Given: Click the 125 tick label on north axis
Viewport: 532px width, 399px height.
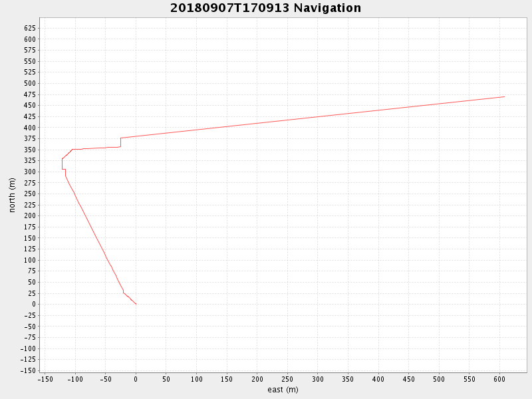Looking at the screenshot, I should (x=29, y=249).
